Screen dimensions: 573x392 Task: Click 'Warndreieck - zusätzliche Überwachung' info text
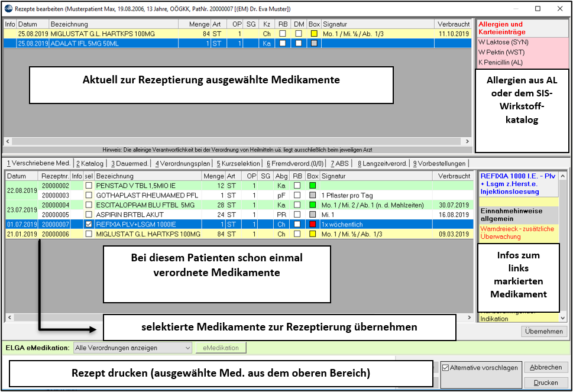[x=517, y=233]
